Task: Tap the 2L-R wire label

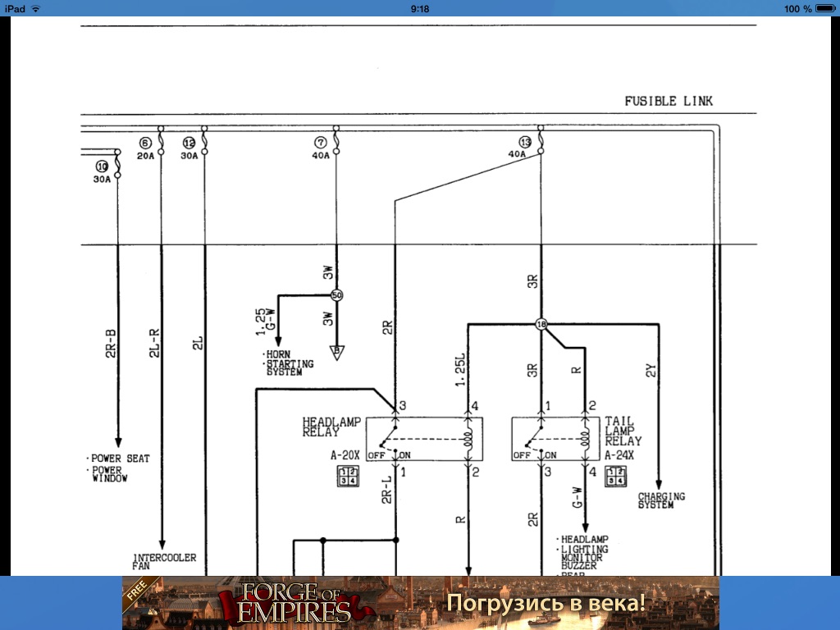Action: pyautogui.click(x=154, y=344)
